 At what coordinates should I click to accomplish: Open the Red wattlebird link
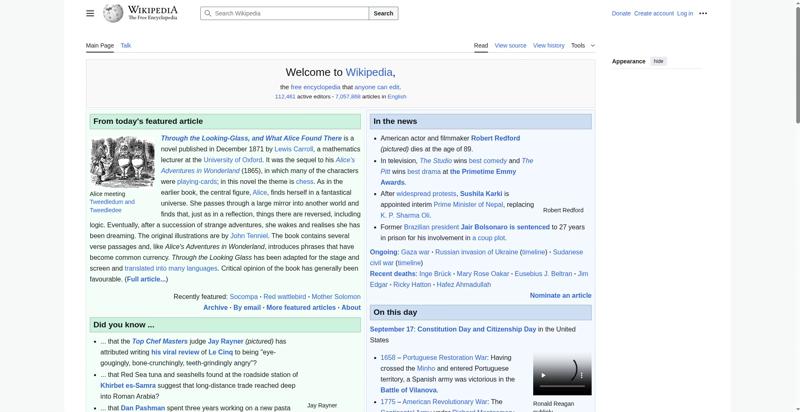tap(285, 297)
